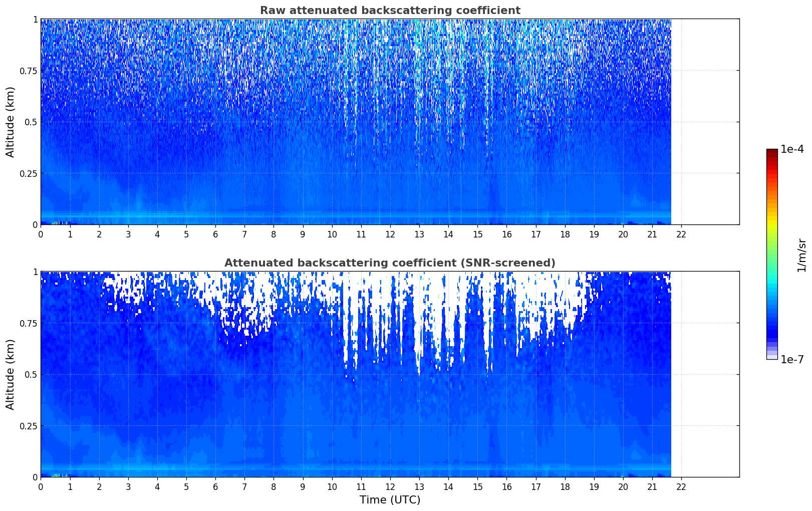Click hour '3' tick below SNR-screened plot
This screenshot has height=511, width=812.
128,486
